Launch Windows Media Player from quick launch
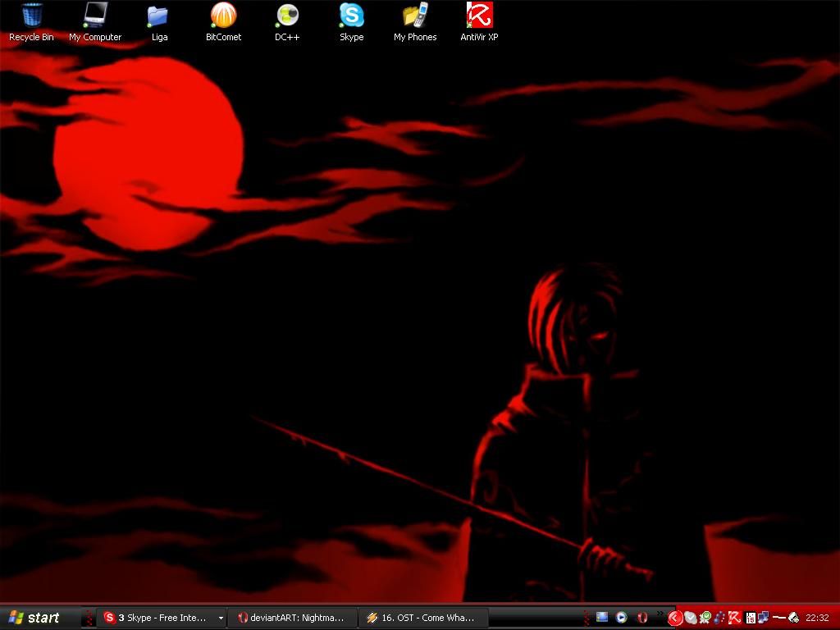Screen dimensions: 840x630 tap(622, 617)
